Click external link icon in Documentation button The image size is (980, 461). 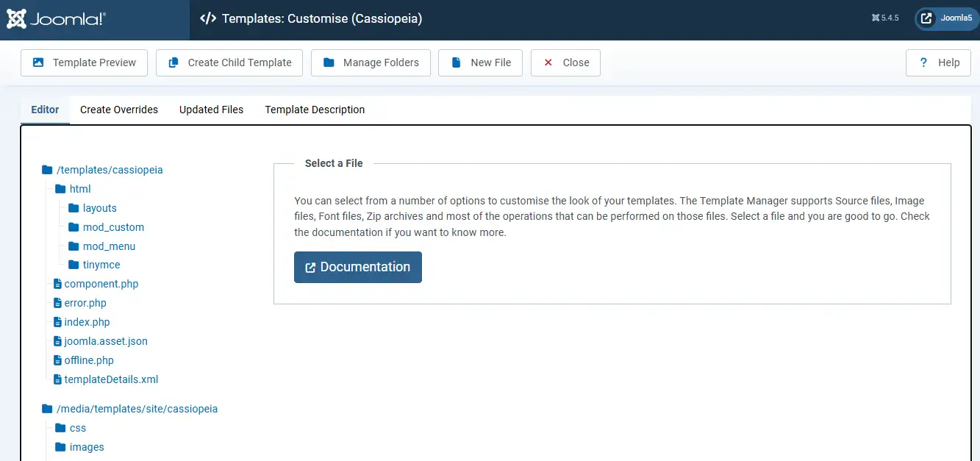[x=310, y=268]
